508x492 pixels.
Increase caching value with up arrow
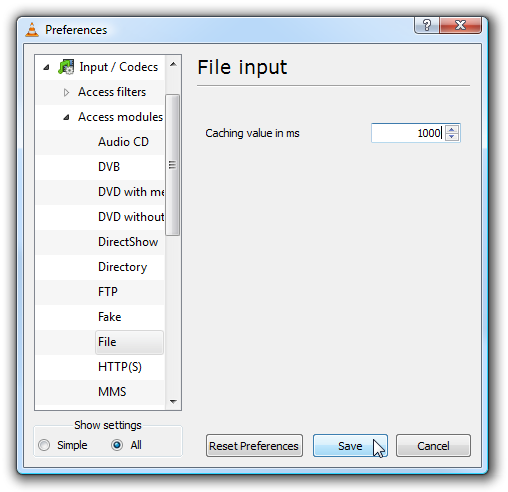coord(452,129)
